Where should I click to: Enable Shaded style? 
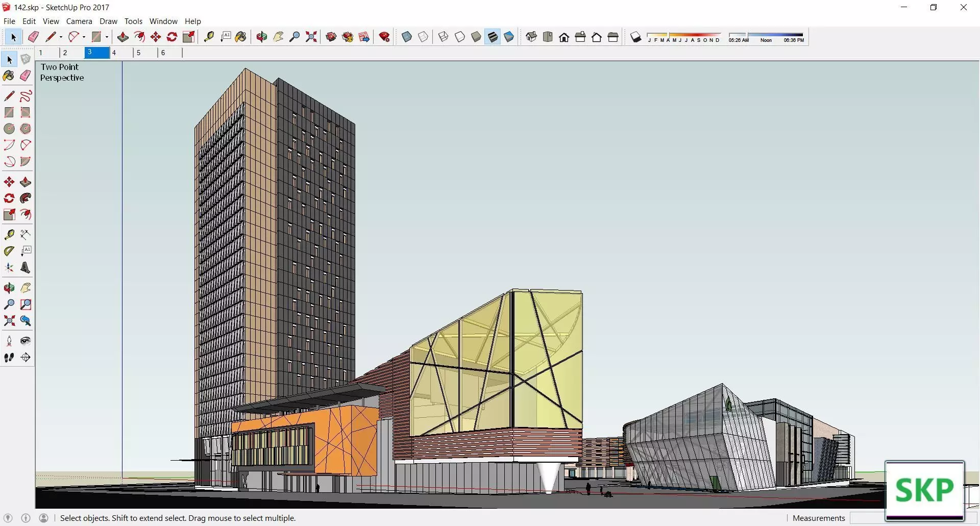tap(476, 37)
